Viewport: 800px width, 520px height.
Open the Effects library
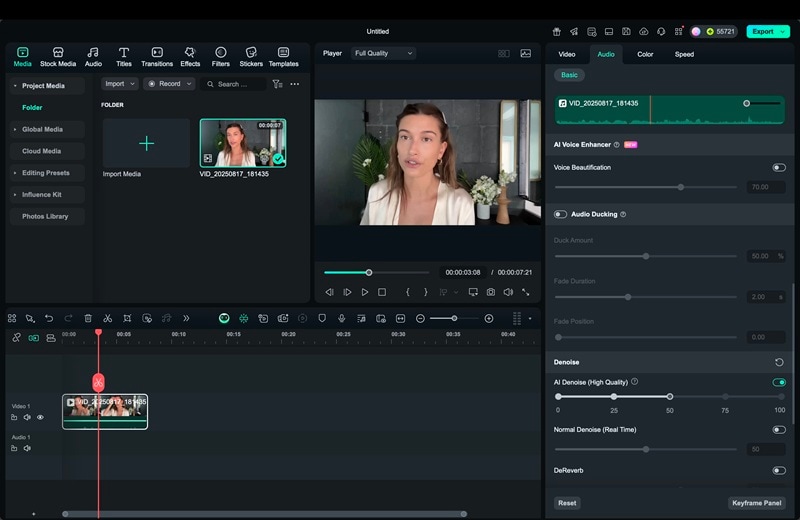190,57
